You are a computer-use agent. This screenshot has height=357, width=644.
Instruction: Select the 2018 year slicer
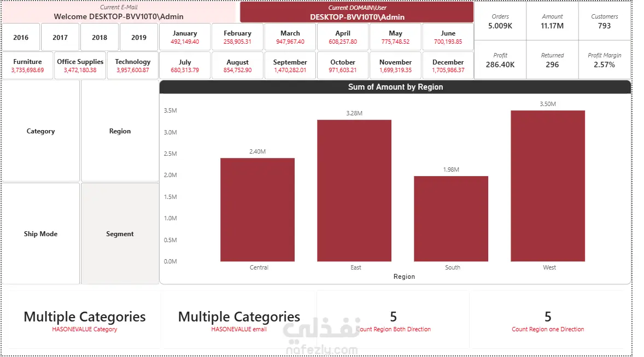tap(99, 37)
